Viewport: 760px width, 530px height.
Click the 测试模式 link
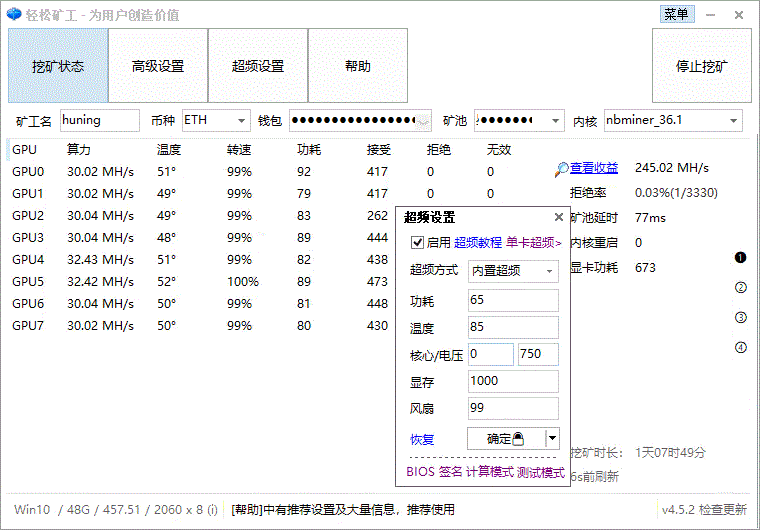[540, 472]
